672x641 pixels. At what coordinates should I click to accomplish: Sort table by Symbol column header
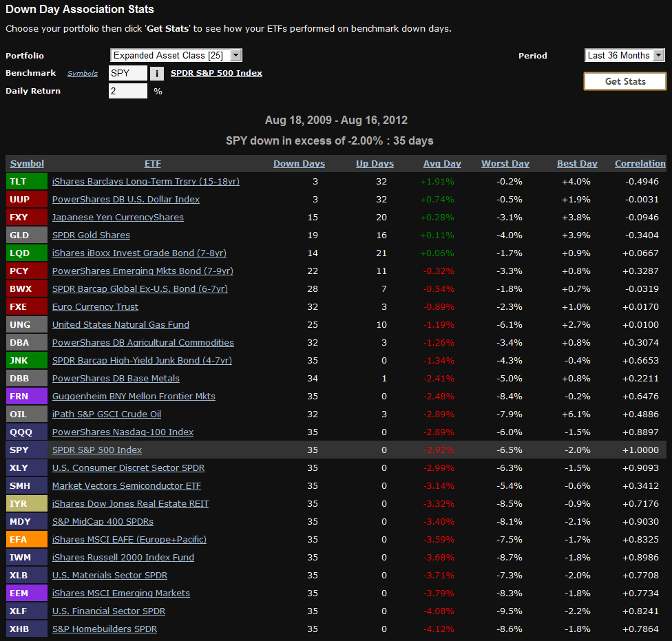27,164
